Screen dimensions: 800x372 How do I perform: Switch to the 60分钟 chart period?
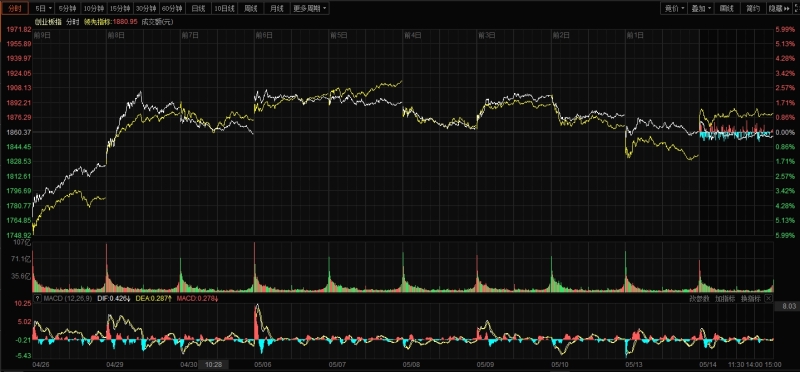click(x=172, y=8)
